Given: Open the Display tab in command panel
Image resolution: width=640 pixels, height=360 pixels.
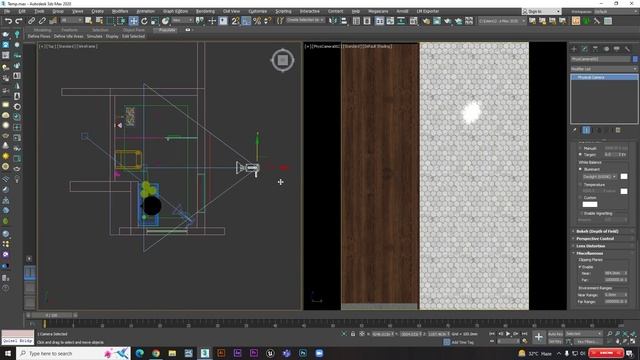Looking at the screenshot, I should tap(617, 49).
